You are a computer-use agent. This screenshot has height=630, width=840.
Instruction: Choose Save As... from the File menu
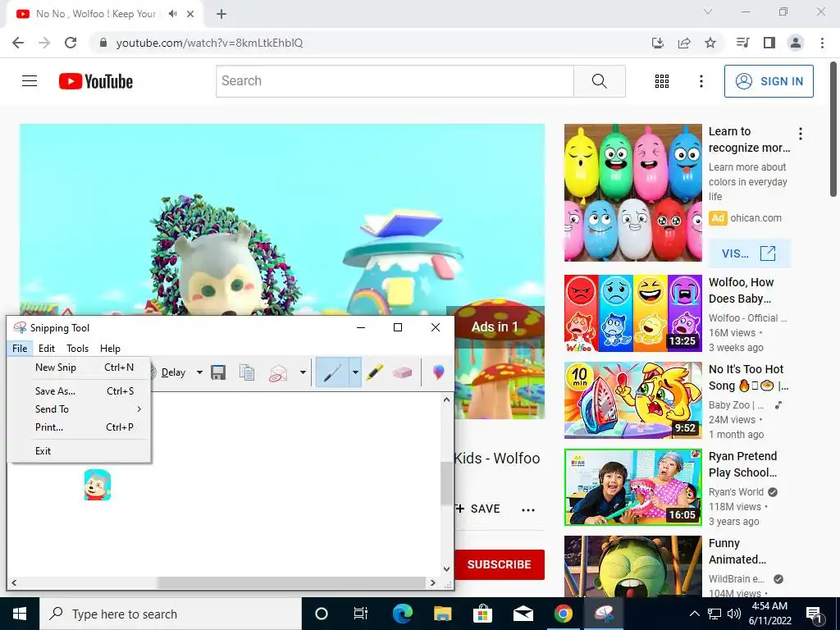(x=84, y=391)
